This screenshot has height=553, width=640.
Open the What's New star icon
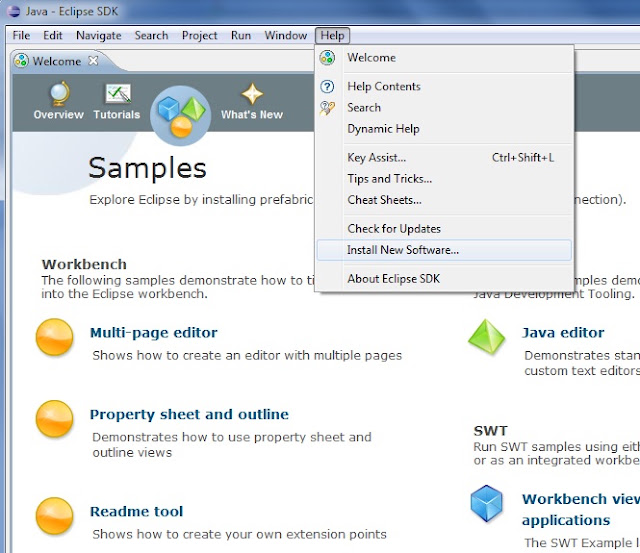tap(252, 94)
